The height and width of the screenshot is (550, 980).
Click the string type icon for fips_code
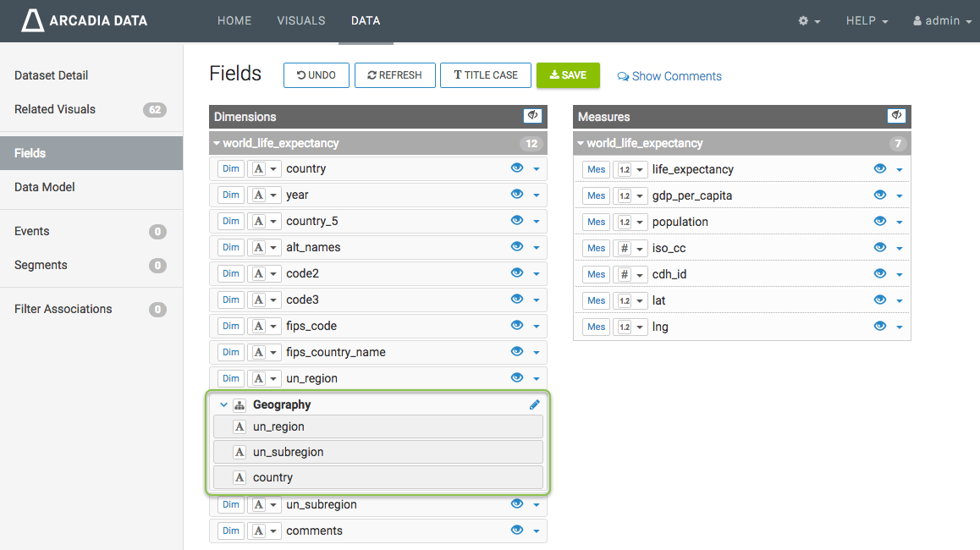[x=259, y=327]
